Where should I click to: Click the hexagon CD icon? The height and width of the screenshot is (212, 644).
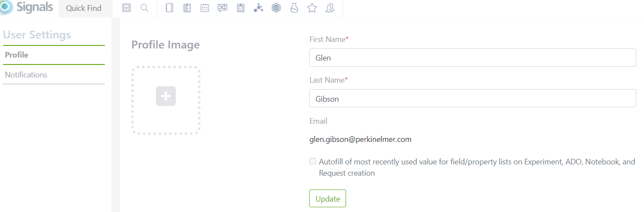point(276,8)
